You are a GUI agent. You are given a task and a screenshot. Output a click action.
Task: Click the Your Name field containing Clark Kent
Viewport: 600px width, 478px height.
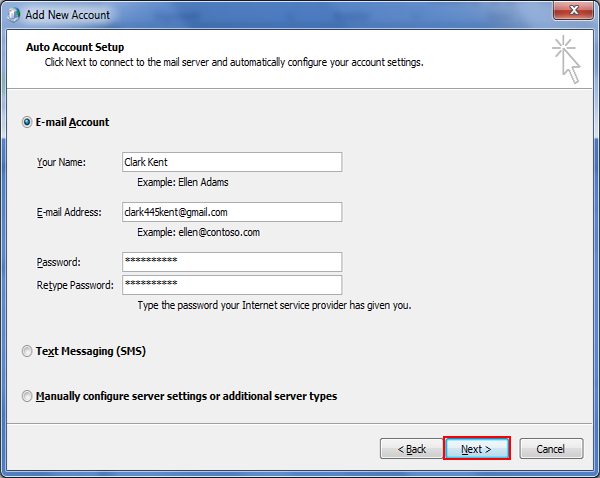click(230, 162)
